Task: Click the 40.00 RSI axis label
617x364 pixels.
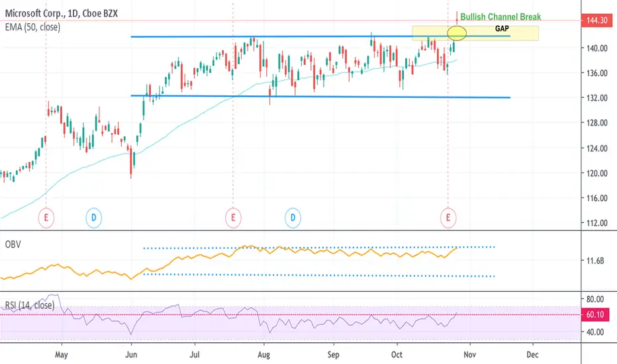Action: click(x=595, y=332)
